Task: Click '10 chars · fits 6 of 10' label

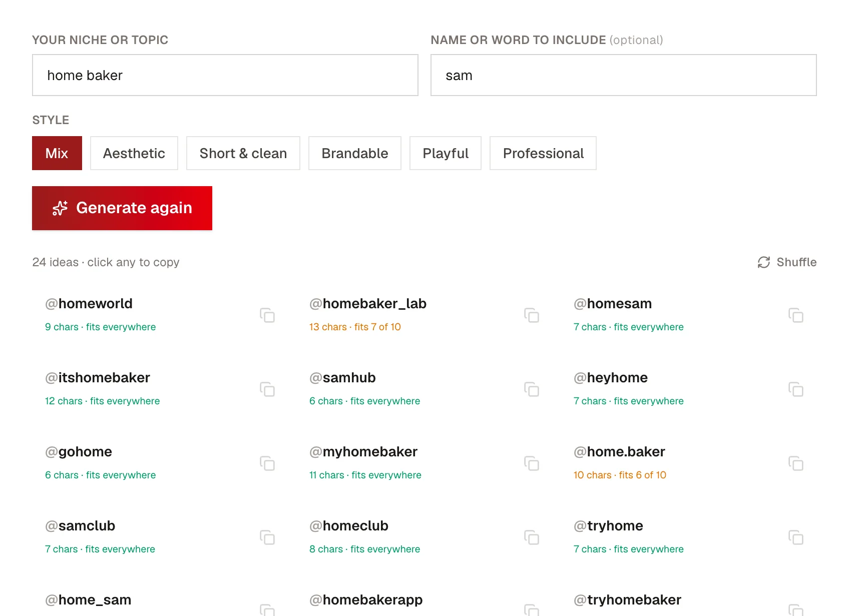Action: pos(620,475)
